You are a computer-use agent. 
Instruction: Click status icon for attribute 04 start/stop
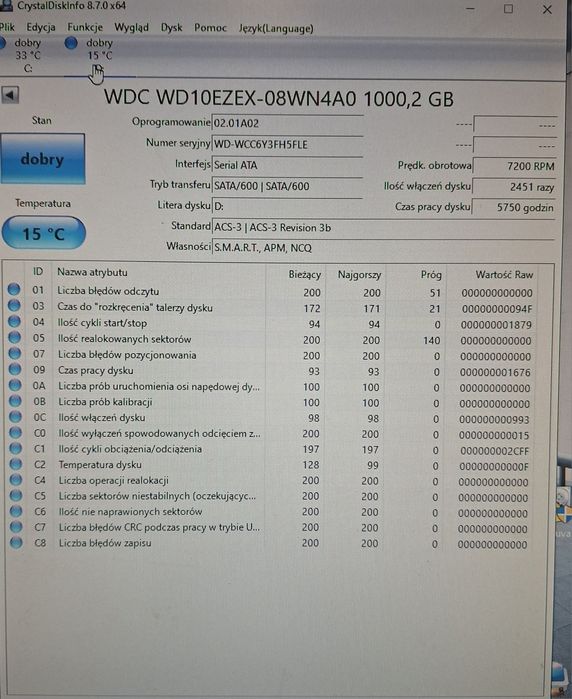(x=14, y=321)
